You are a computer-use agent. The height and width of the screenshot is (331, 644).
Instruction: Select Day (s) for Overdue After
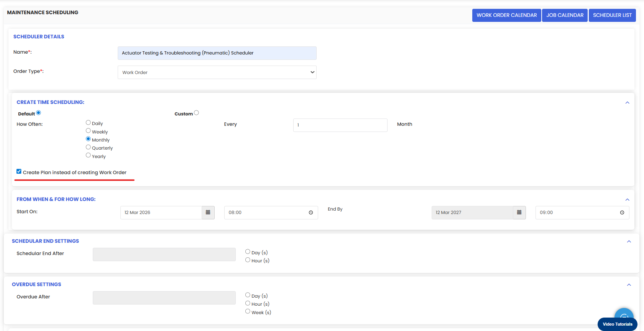click(x=248, y=295)
